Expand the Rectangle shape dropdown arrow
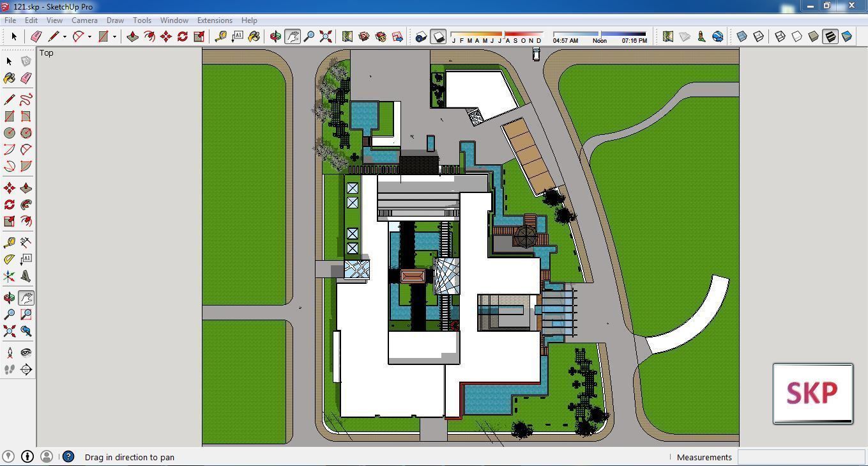Image resolution: width=868 pixels, height=466 pixels. [x=114, y=36]
